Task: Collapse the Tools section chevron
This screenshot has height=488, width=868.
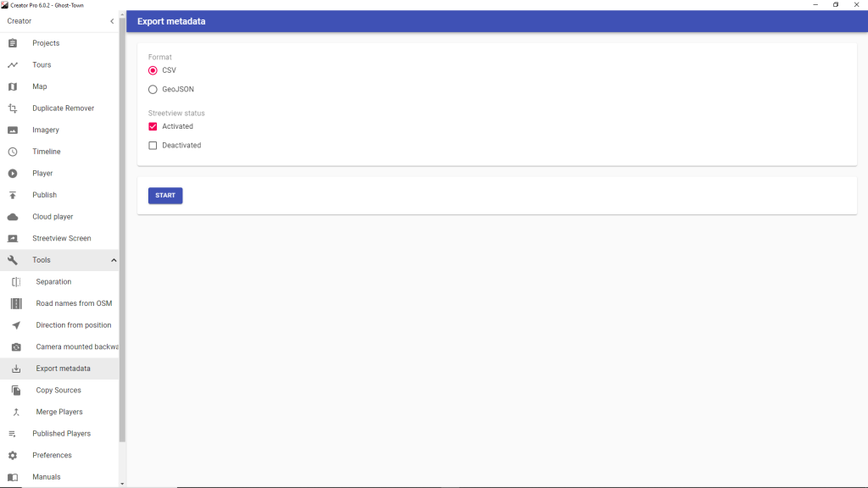Action: coord(114,260)
